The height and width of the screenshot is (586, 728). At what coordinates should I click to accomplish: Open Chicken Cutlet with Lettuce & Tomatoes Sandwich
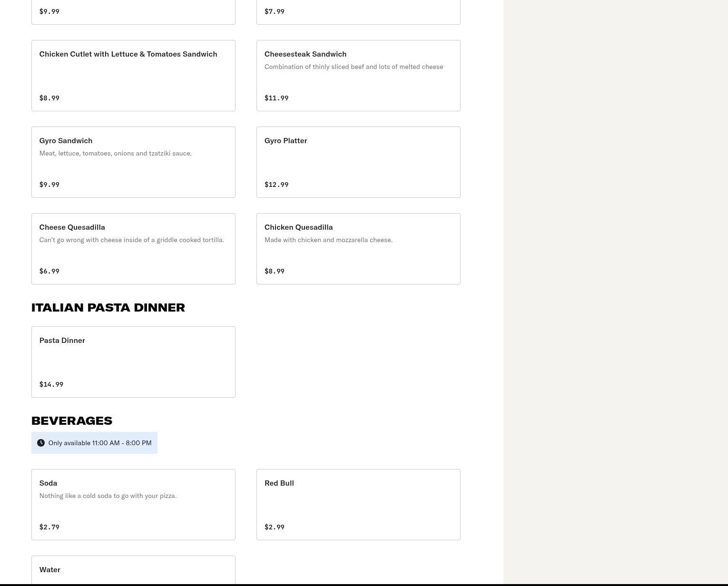click(x=133, y=76)
